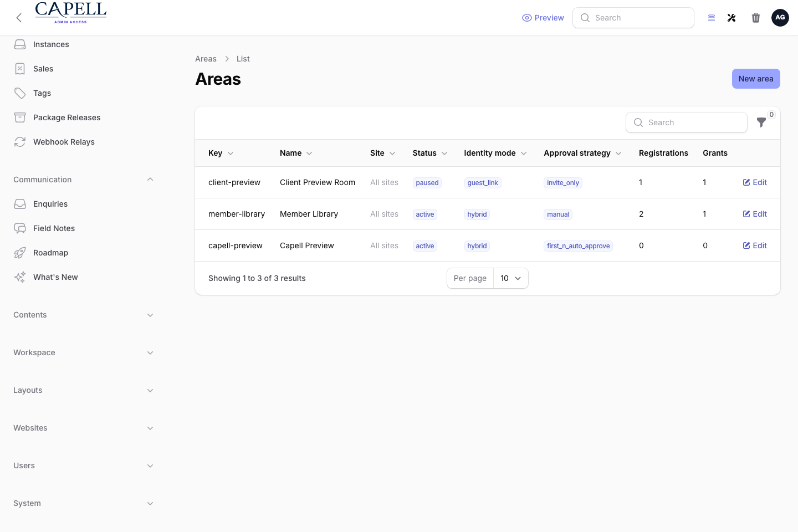
Task: Open What's New in sidebar
Action: 83,277
